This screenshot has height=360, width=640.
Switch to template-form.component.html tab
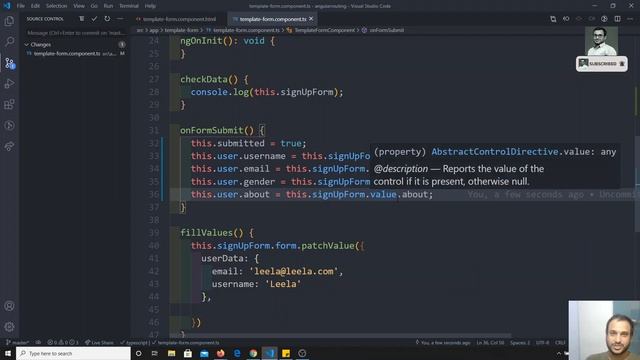pyautogui.click(x=179, y=19)
